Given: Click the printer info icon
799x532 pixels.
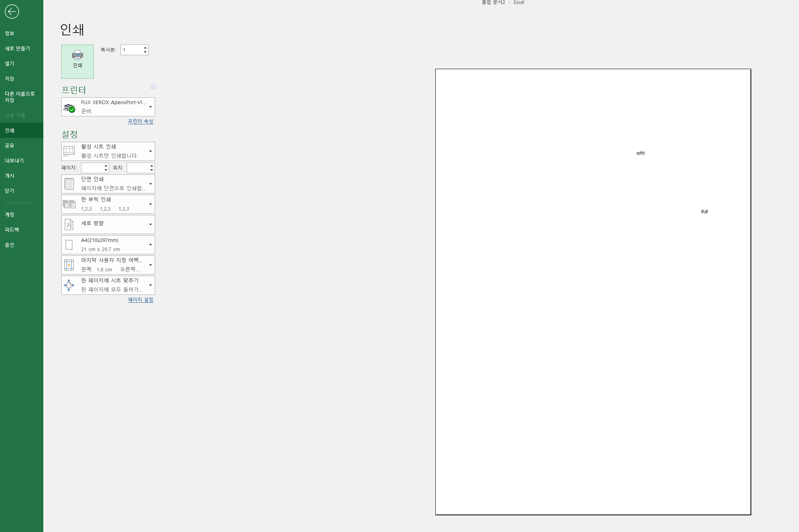Looking at the screenshot, I should pyautogui.click(x=153, y=87).
